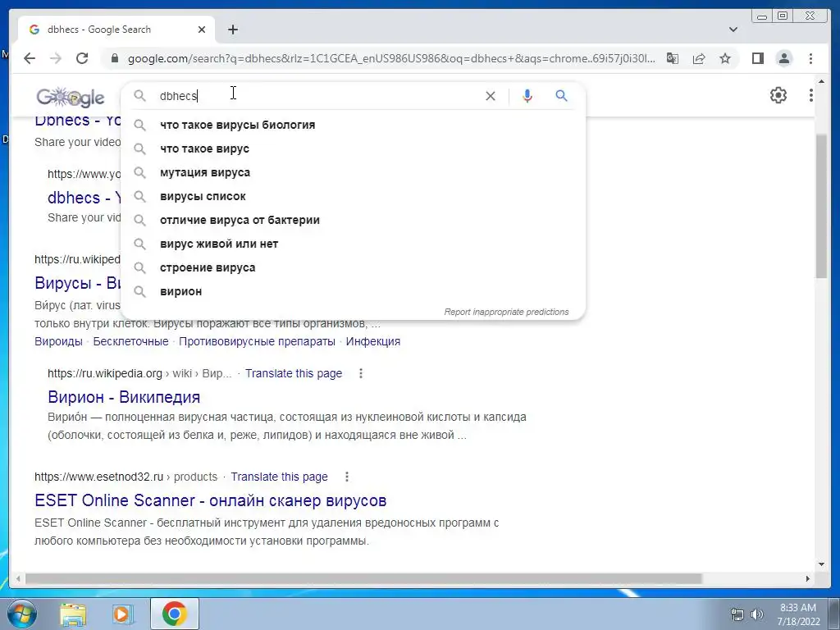
Task: Open the taskbar clock showing 8:33 AM
Action: click(x=798, y=614)
